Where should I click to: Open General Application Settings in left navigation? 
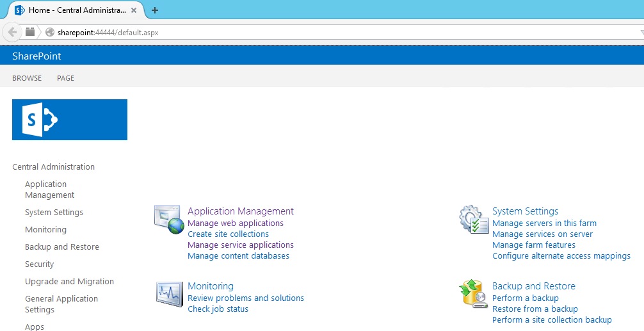coord(61,304)
